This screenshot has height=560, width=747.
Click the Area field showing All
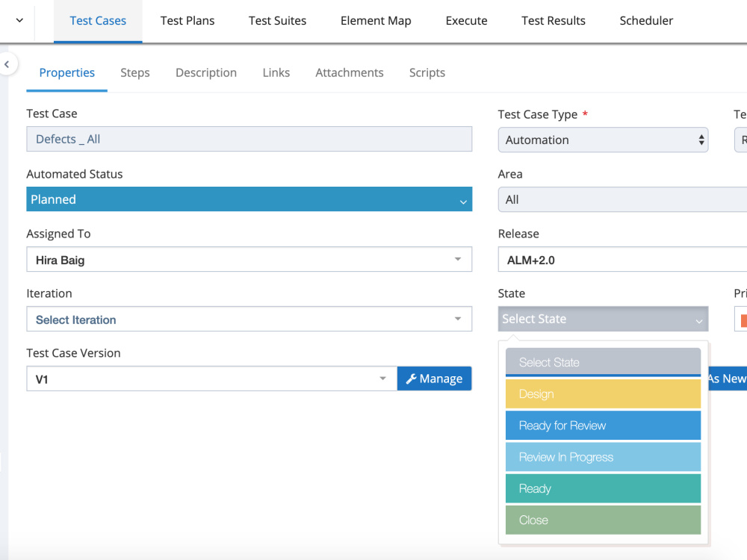pos(622,199)
